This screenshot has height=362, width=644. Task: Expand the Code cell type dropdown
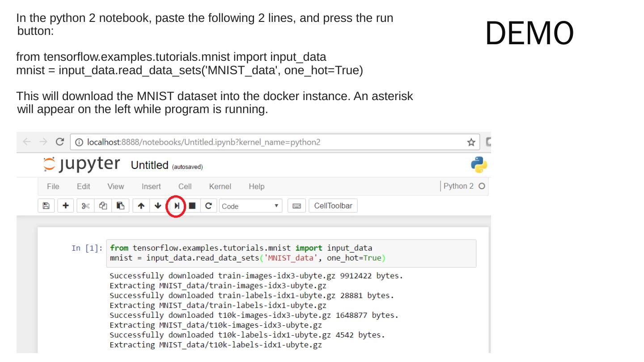coord(250,206)
